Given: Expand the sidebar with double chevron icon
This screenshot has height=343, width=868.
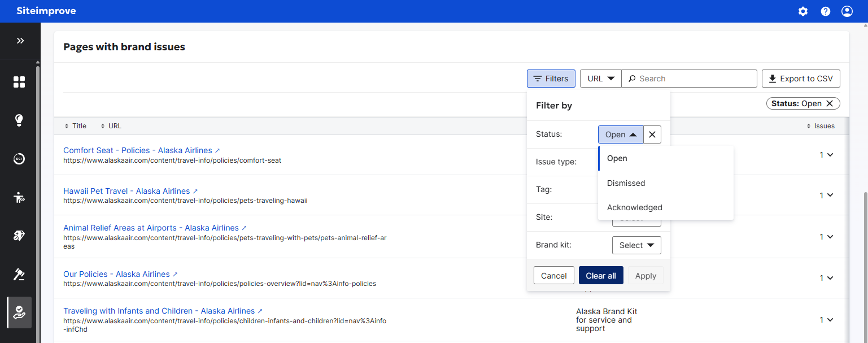Looking at the screenshot, I should (x=20, y=41).
